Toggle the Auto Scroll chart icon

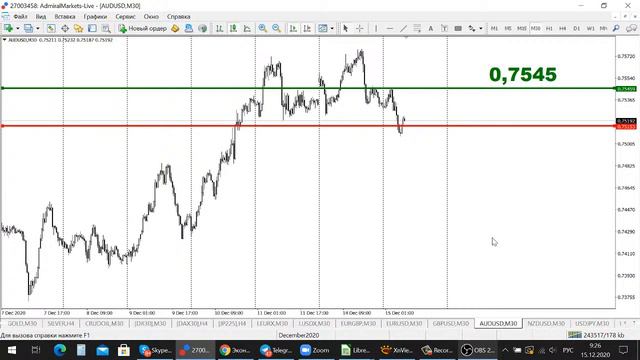click(x=293, y=28)
